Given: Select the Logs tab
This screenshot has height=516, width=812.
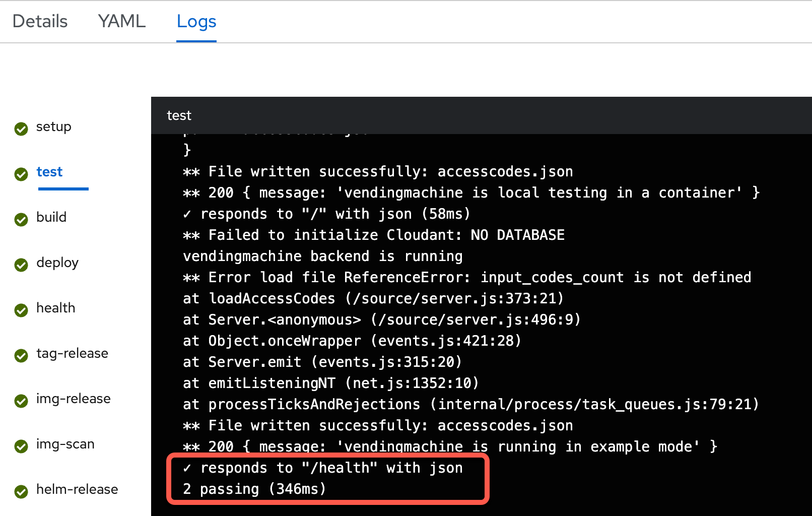Looking at the screenshot, I should pyautogui.click(x=196, y=21).
